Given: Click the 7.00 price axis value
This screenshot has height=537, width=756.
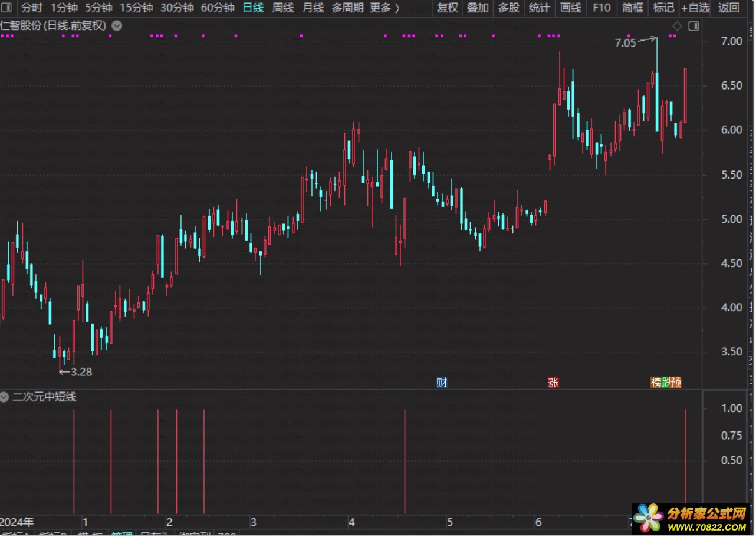Looking at the screenshot, I should click(731, 41).
